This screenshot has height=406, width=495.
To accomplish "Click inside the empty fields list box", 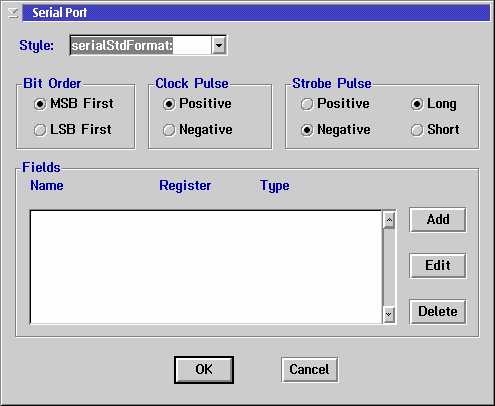I will point(206,267).
